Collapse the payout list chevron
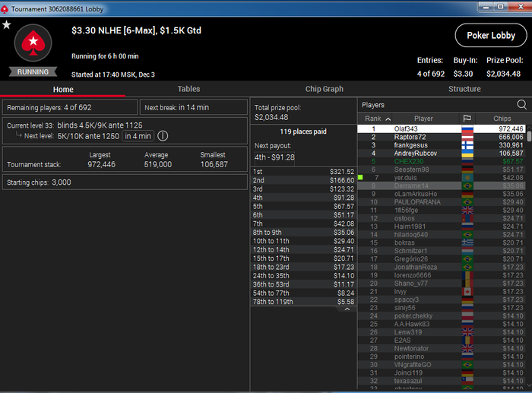532x393 pixels. [x=347, y=309]
